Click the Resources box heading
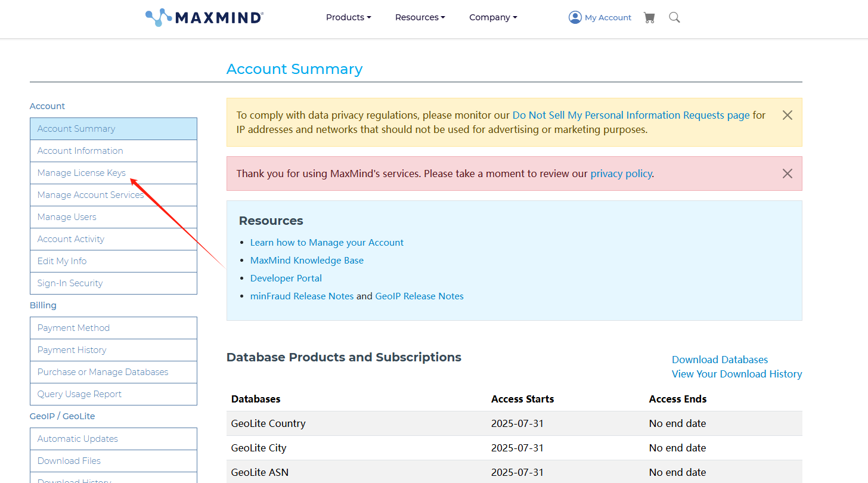868x483 pixels. [271, 221]
